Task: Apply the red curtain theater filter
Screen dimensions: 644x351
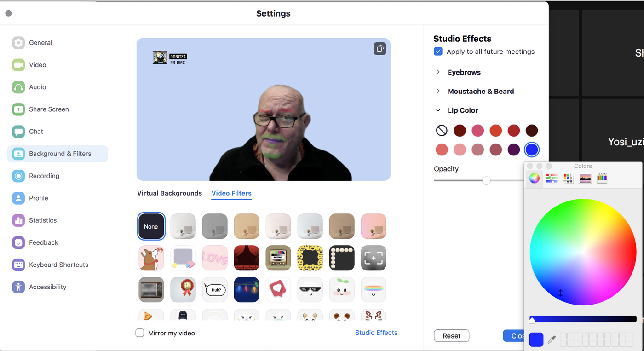Action: (246, 258)
